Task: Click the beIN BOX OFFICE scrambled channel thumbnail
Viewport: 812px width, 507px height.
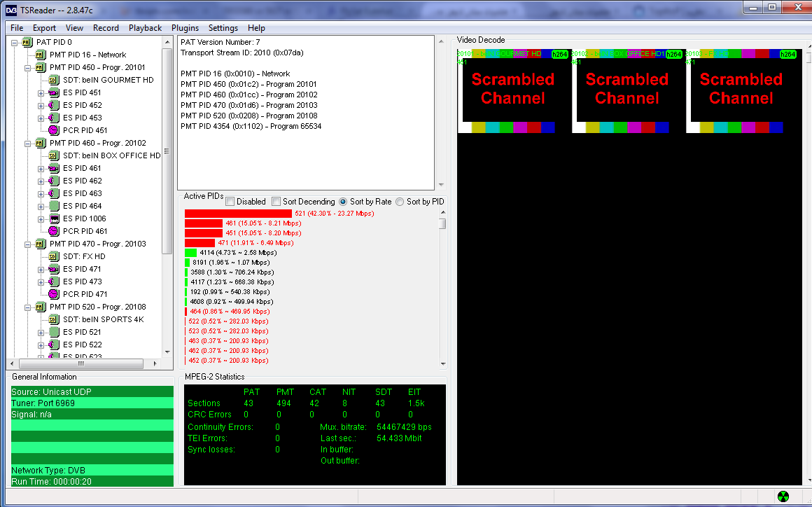Action: (x=627, y=90)
